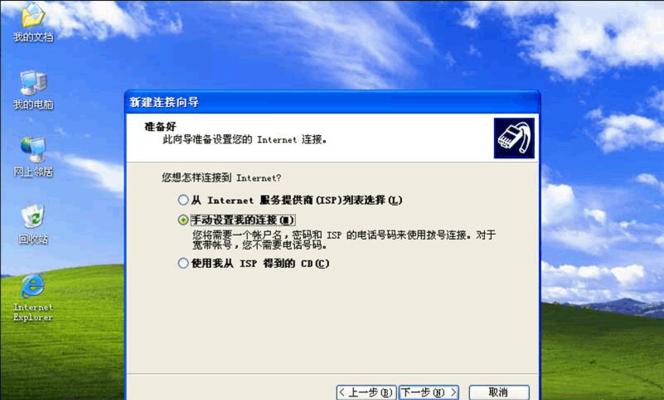The height and width of the screenshot is (400, 664).
Task: Click the 新建连接向导 title bar
Action: click(332, 102)
